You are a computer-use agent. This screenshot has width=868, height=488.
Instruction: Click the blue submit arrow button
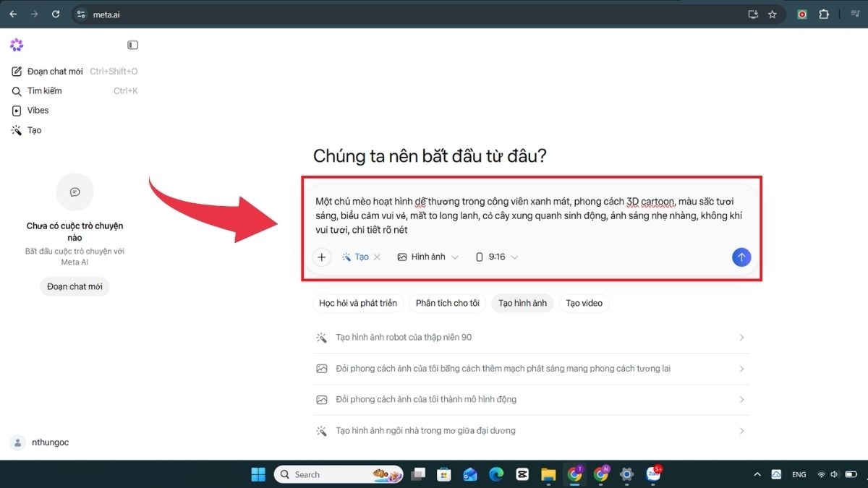pyautogui.click(x=741, y=257)
